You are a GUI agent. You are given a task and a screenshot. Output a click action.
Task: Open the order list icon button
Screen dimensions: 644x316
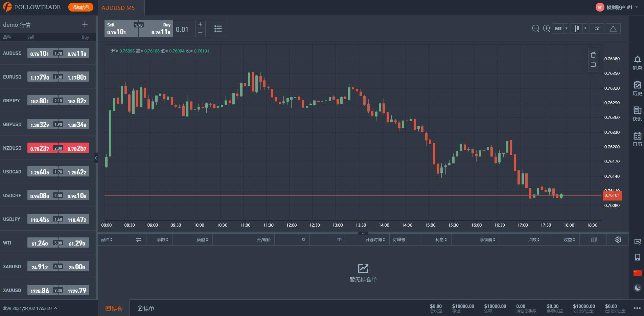point(218,28)
